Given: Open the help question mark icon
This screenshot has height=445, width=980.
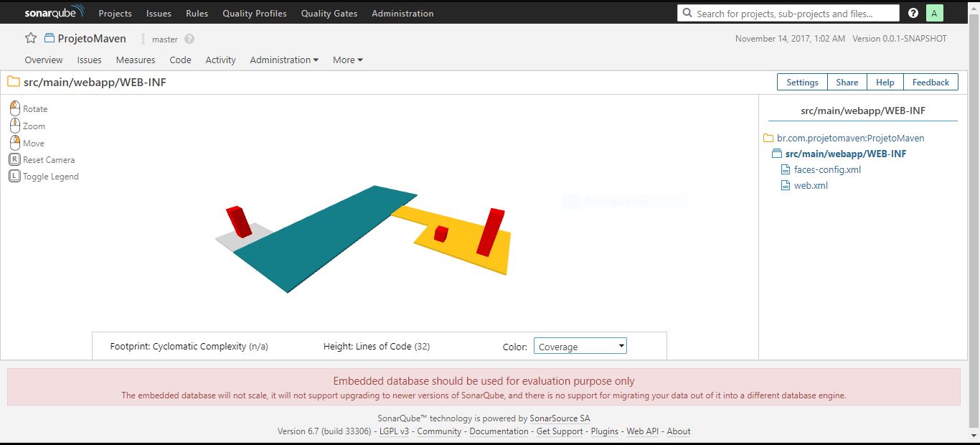Looking at the screenshot, I should (913, 13).
